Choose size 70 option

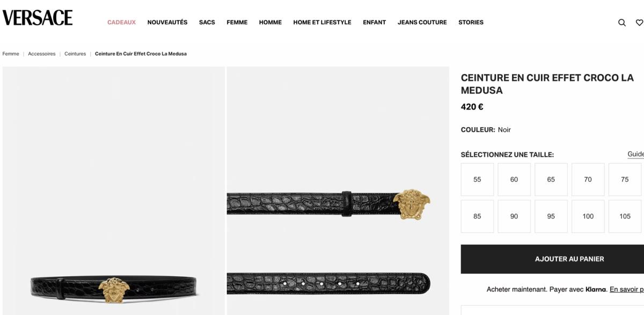click(x=588, y=179)
